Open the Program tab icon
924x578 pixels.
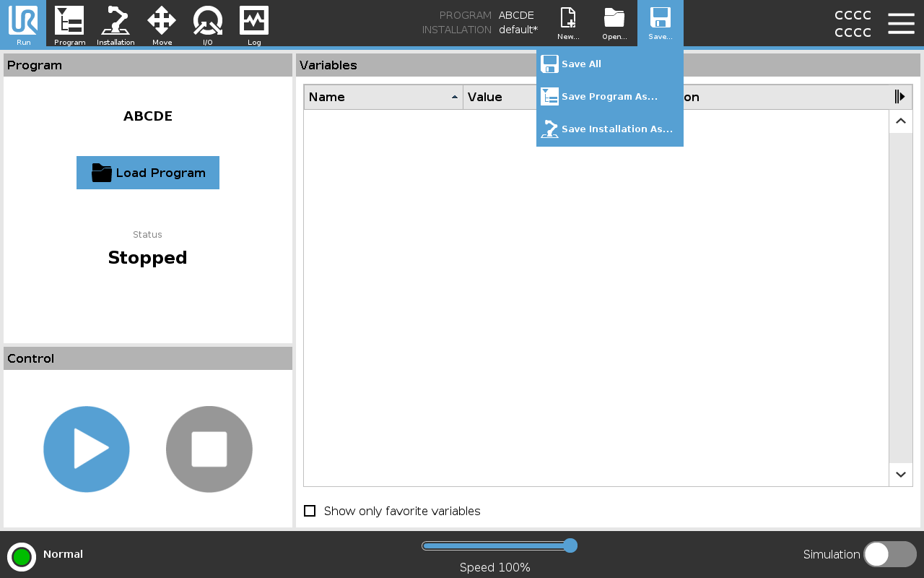69,24
